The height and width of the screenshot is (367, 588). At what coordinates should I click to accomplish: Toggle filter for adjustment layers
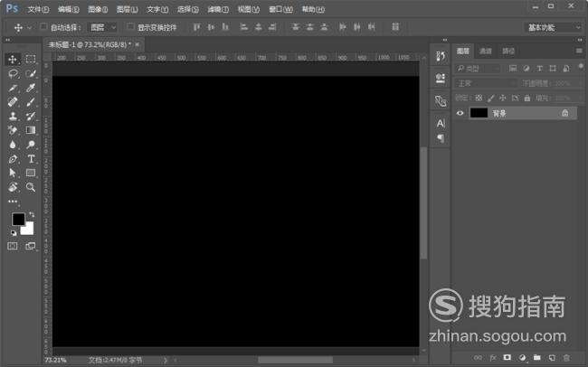(526, 68)
